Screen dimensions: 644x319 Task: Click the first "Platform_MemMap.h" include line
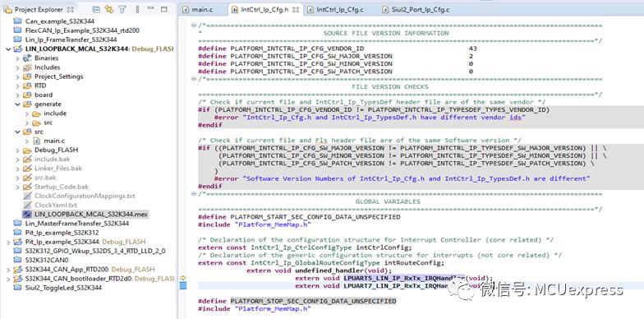point(255,224)
